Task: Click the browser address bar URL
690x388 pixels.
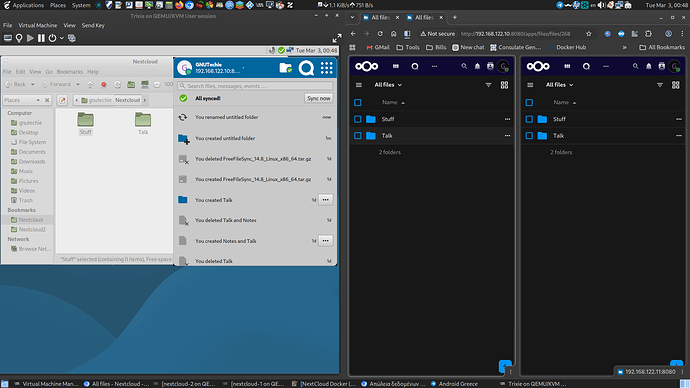Action: [515, 34]
